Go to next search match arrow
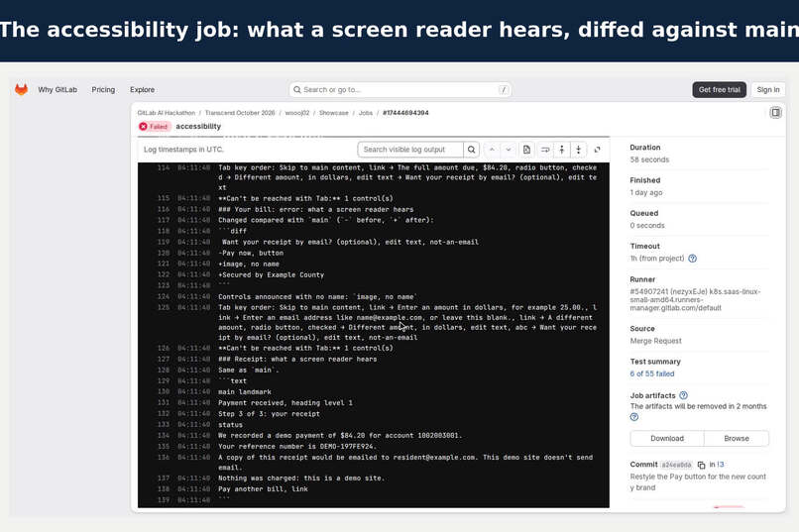 point(509,150)
